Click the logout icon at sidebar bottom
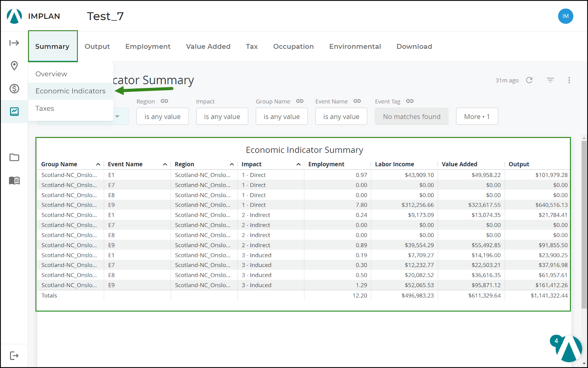 (14, 355)
